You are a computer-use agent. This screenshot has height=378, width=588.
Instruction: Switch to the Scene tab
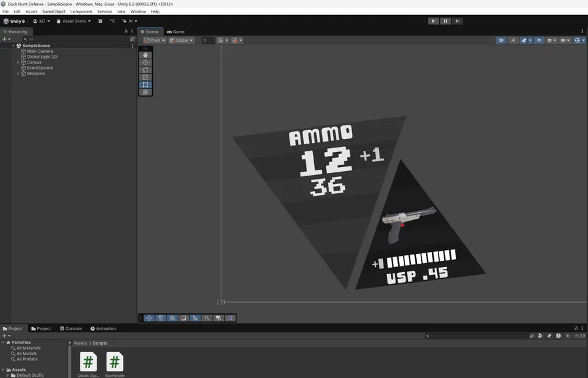(x=150, y=32)
